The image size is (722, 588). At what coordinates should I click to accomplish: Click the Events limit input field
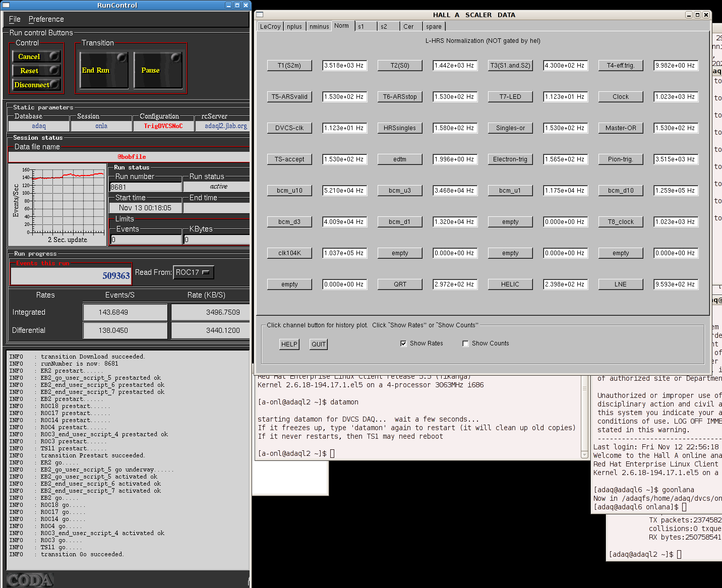146,240
